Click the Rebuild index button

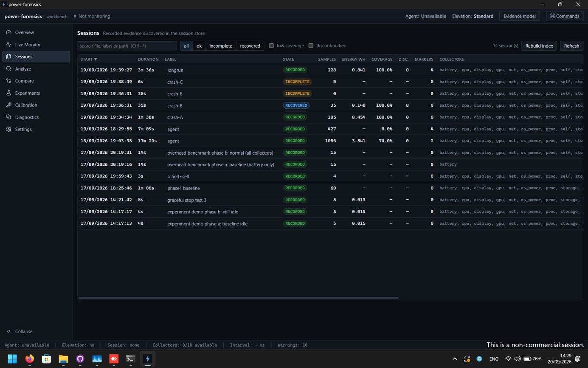tap(539, 46)
